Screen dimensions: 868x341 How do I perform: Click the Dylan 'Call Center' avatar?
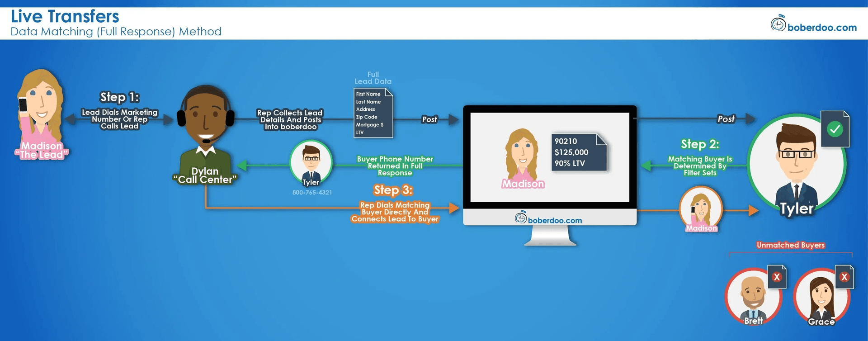coord(205,134)
